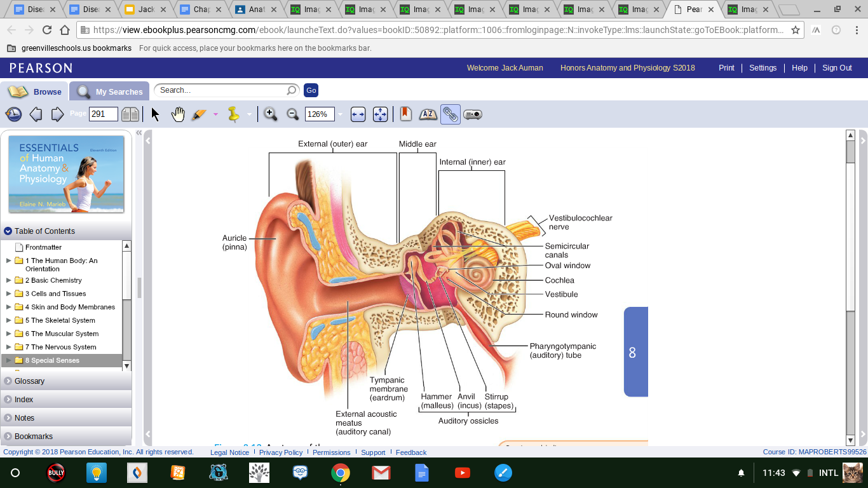The height and width of the screenshot is (488, 868).
Task: Click the Go search button
Action: [311, 90]
